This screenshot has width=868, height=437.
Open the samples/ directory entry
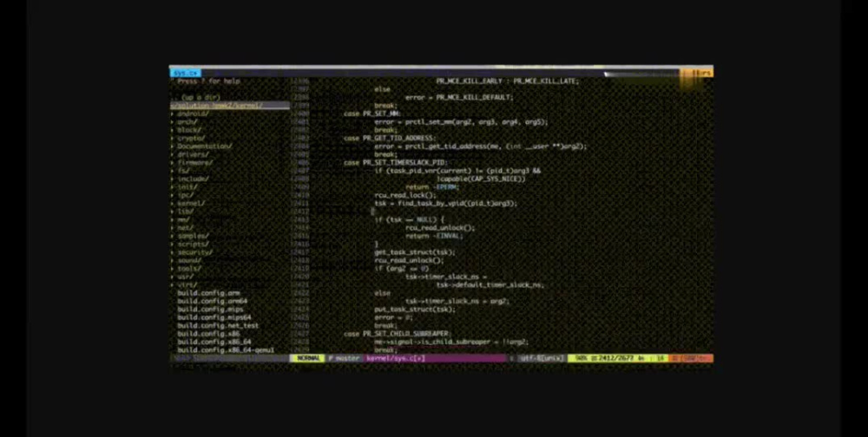pos(193,236)
